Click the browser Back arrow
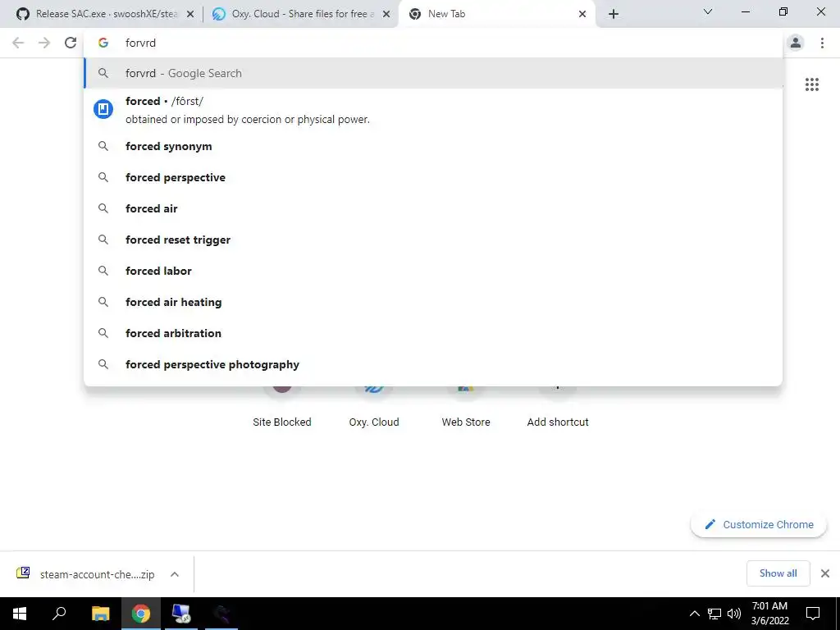 tap(18, 43)
